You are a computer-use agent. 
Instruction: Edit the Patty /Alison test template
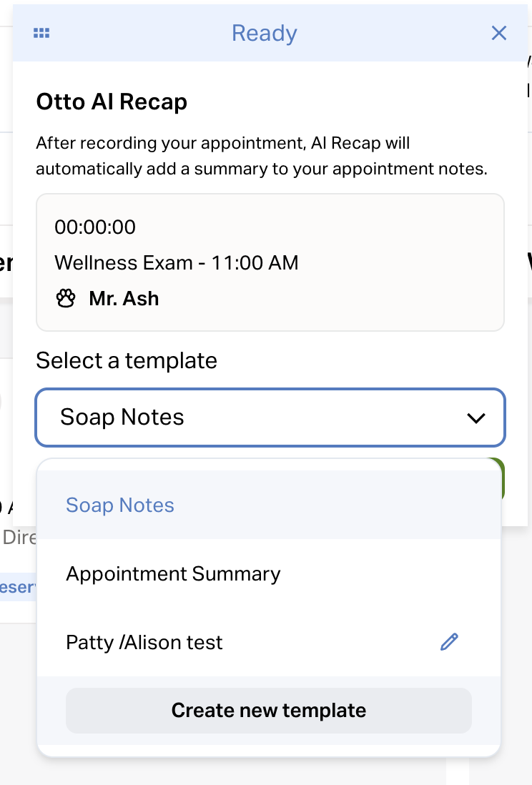pos(449,642)
